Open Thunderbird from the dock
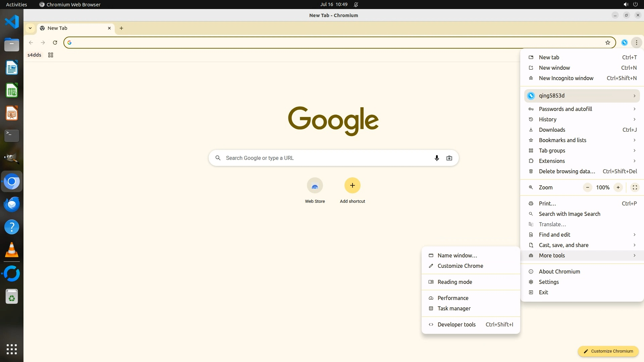 point(12,204)
